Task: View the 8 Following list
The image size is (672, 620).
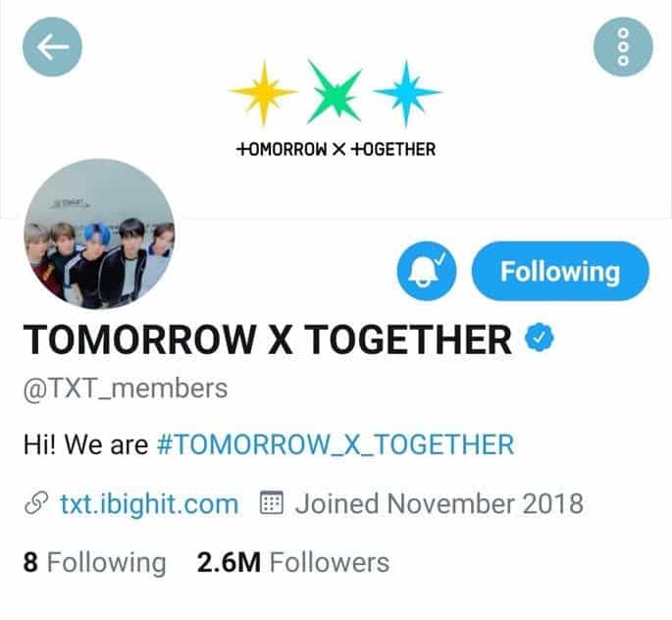Action: [95, 562]
